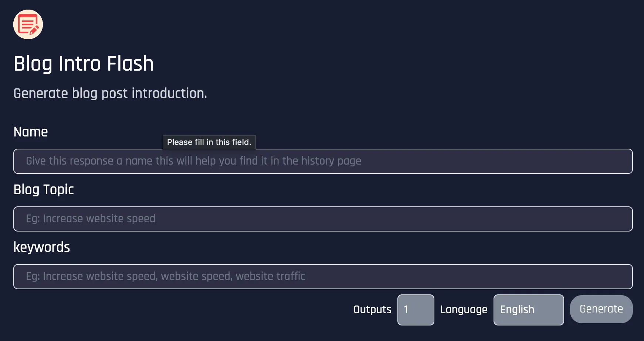Screen dimensions: 644x341
Task: Click the field showing 'Give this response a name'
Action: coord(322,161)
